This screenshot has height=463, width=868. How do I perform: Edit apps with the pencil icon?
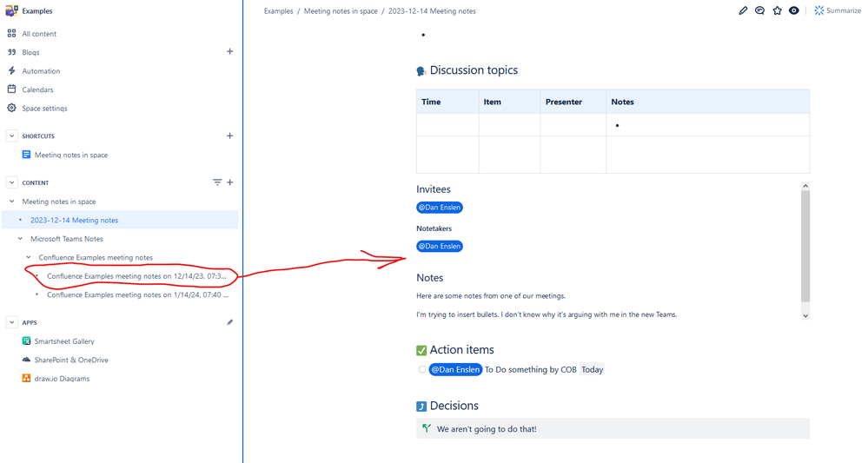tap(229, 322)
